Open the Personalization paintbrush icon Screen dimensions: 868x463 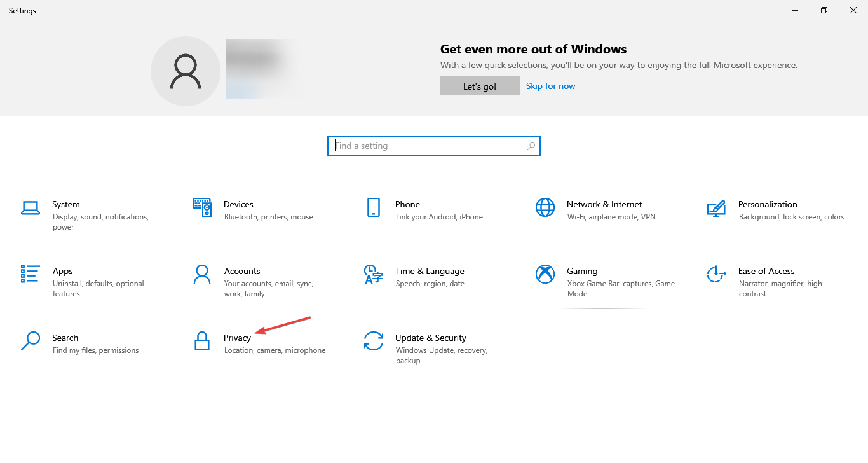pos(717,207)
